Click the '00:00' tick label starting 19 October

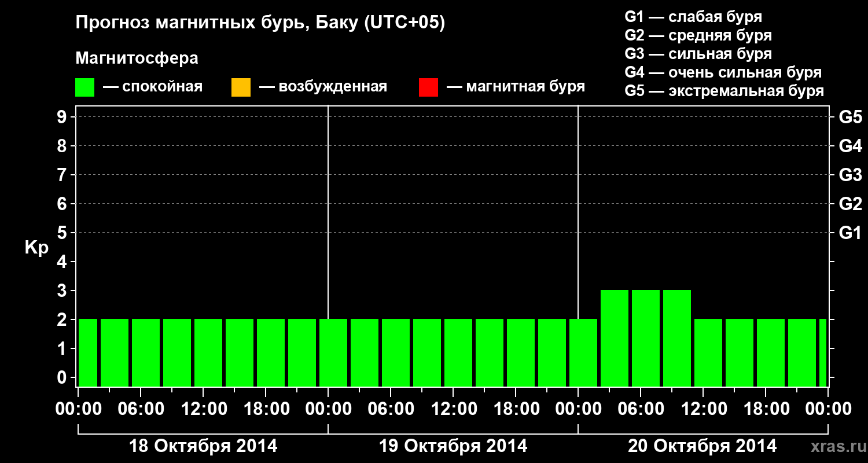point(328,409)
